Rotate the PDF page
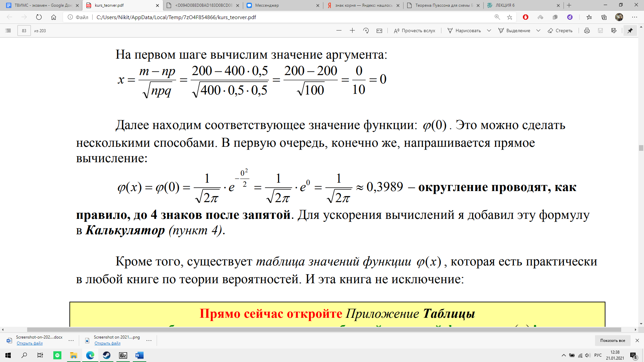Viewport: 644px width, 362px height. point(366,31)
